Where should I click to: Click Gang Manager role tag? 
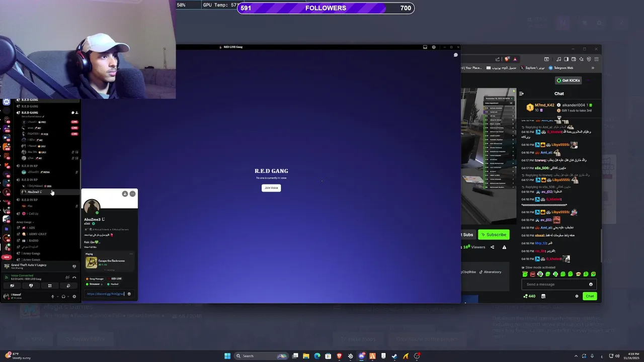point(95,279)
